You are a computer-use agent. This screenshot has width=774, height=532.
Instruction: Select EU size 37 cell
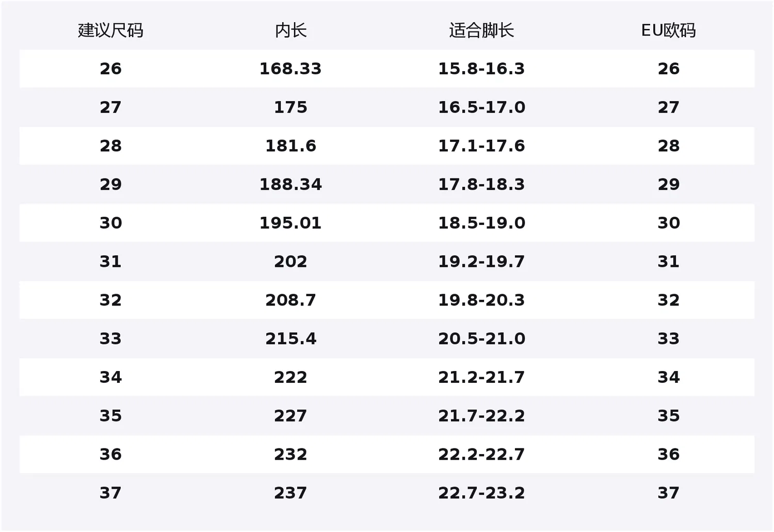pyautogui.click(x=668, y=493)
